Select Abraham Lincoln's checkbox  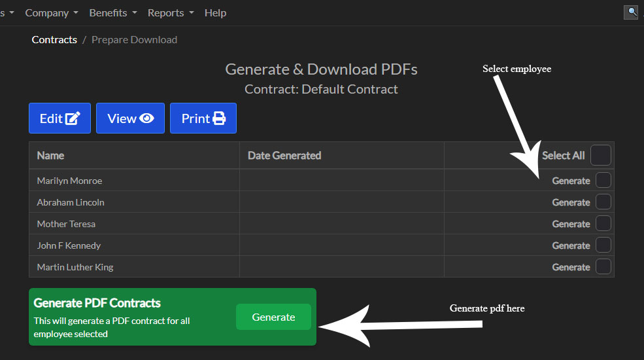(x=603, y=202)
